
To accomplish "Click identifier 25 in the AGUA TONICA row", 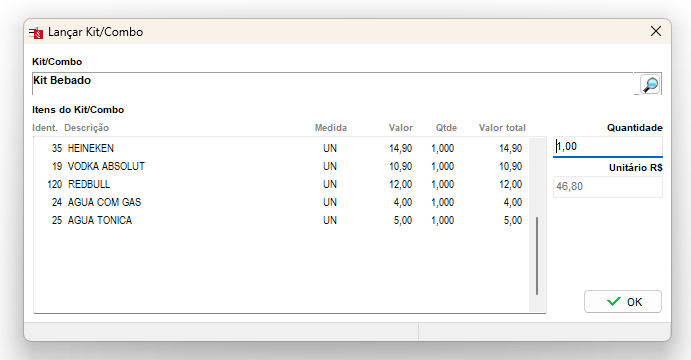I will tap(57, 220).
